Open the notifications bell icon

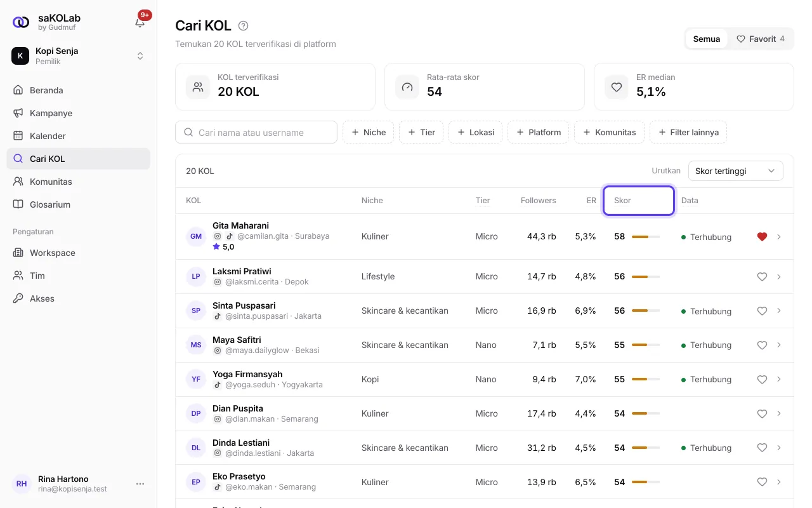click(x=140, y=22)
